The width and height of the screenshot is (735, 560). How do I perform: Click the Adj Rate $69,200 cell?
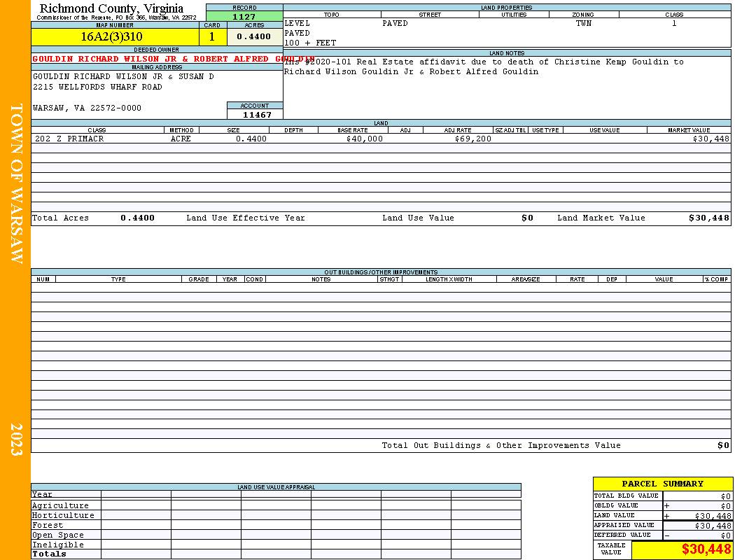tap(472, 139)
